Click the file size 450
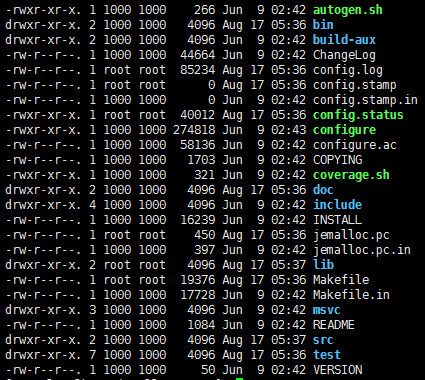The image size is (425, 380). (x=205, y=235)
